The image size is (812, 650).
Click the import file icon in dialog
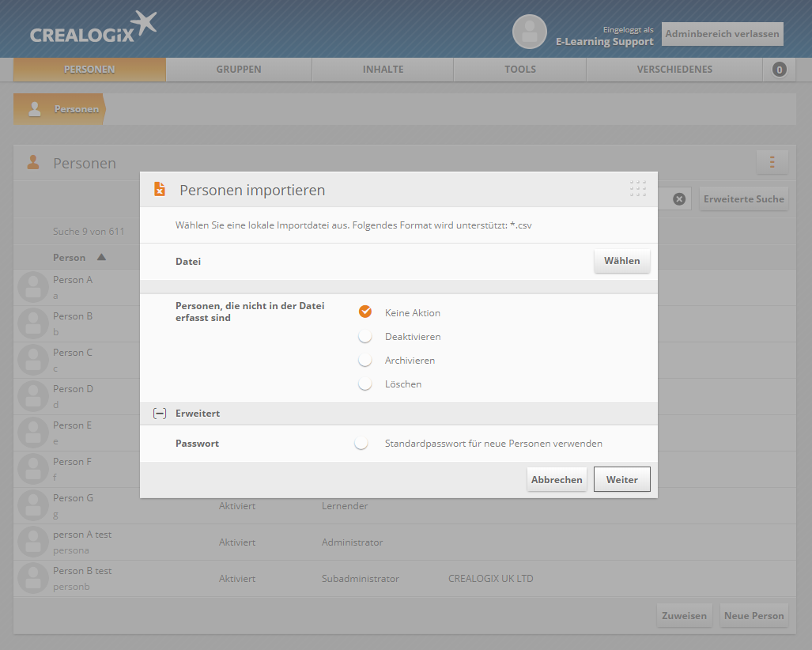pos(160,190)
